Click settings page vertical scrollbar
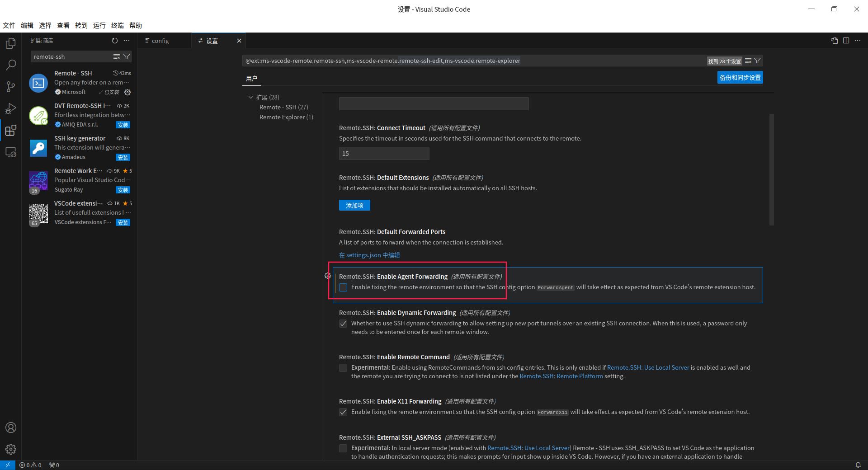 772,169
